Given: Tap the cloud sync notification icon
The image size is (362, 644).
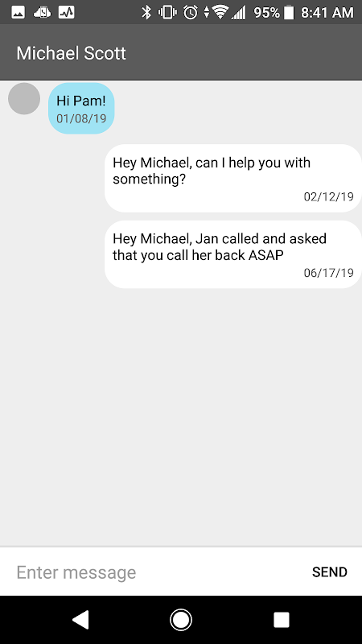Looking at the screenshot, I should pos(42,13).
